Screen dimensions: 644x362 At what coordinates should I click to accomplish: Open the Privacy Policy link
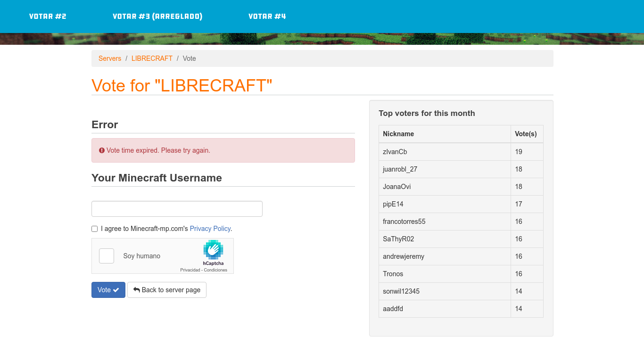[x=210, y=229]
